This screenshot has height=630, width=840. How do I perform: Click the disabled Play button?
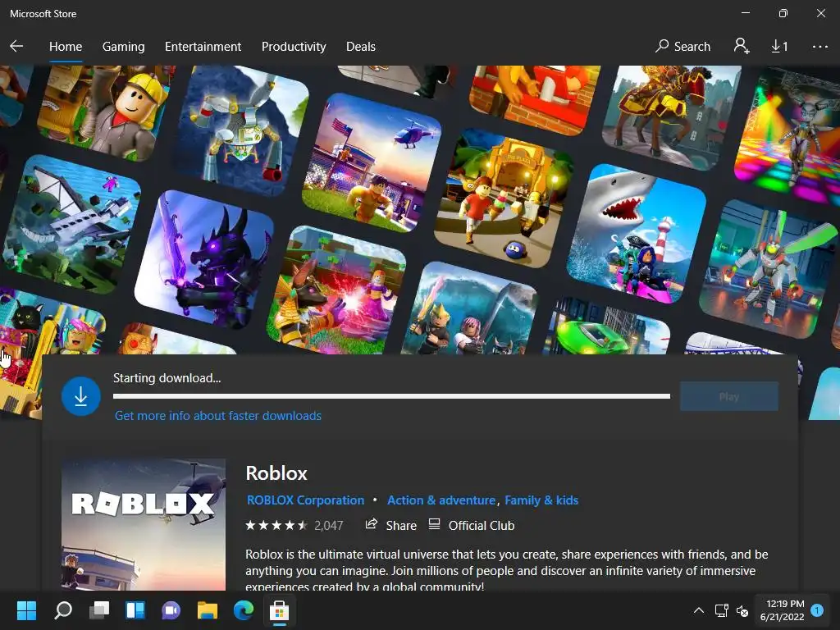728,396
